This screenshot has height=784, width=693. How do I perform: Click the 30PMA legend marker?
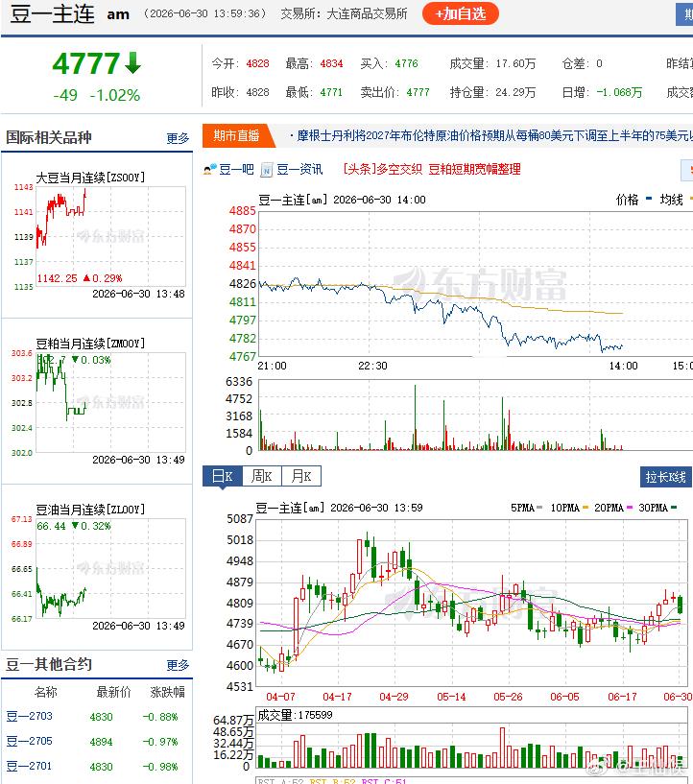pos(673,508)
